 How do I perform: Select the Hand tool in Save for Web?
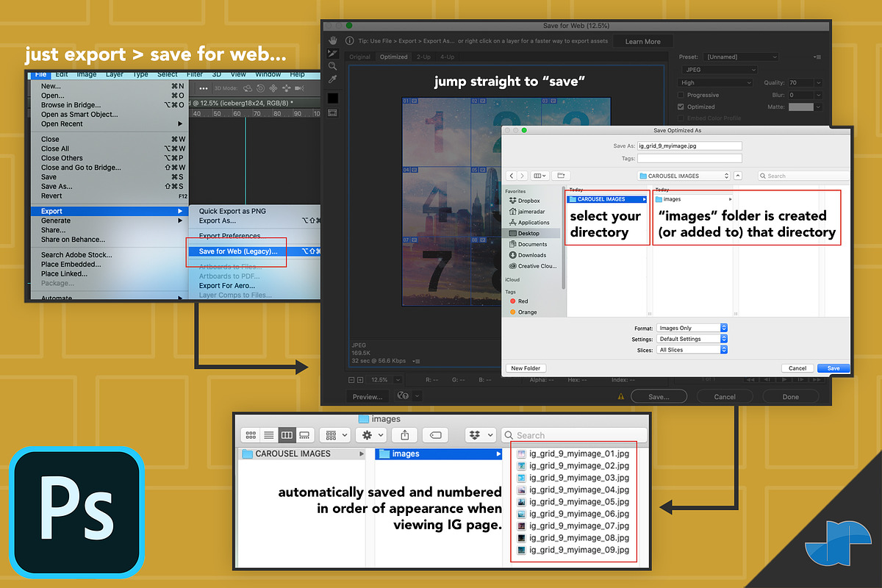point(333,40)
